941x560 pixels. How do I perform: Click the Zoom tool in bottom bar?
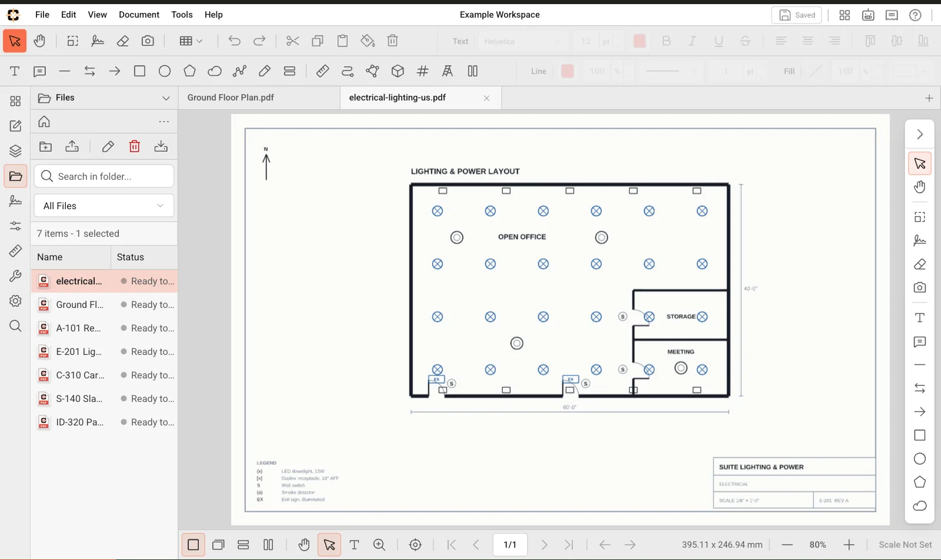tap(379, 545)
